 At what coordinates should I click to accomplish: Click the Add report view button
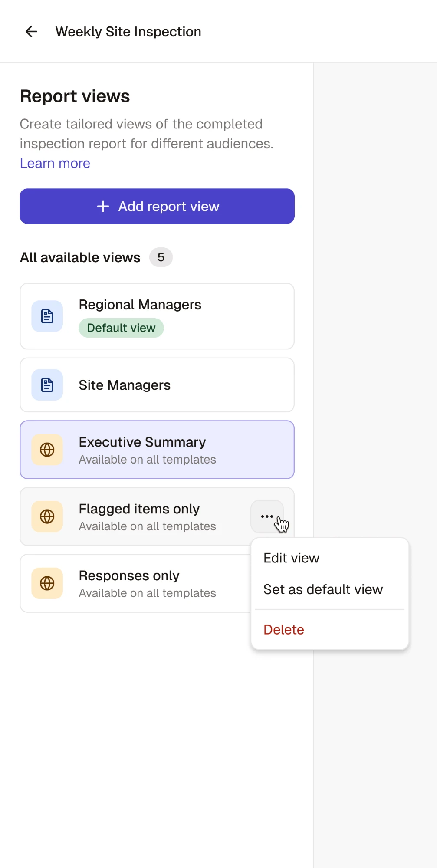[157, 206]
